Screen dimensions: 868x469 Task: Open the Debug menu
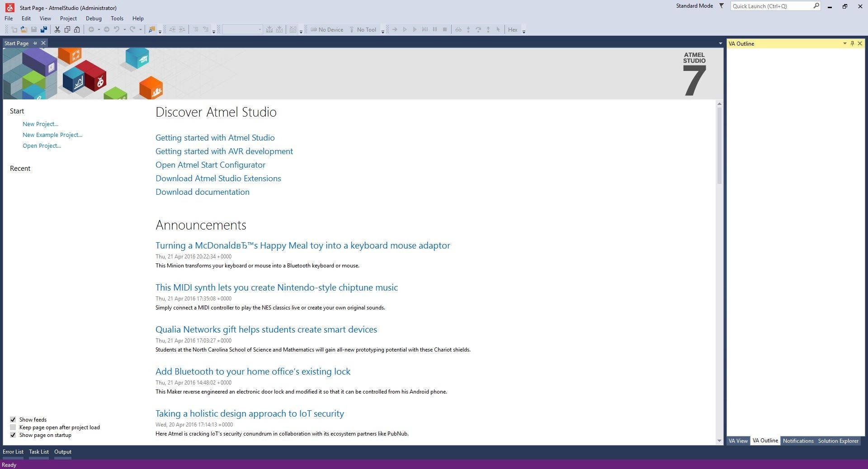point(94,19)
